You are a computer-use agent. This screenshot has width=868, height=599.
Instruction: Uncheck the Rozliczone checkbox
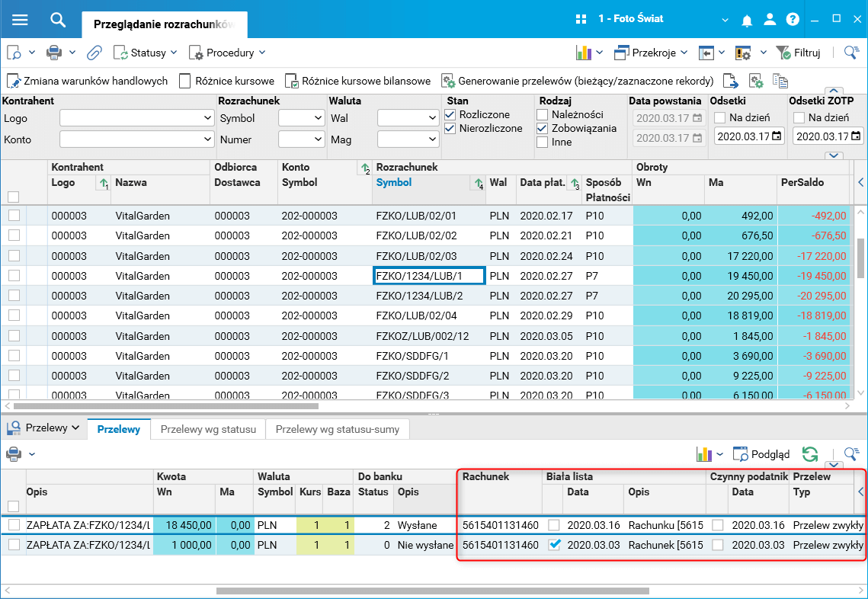(x=451, y=114)
